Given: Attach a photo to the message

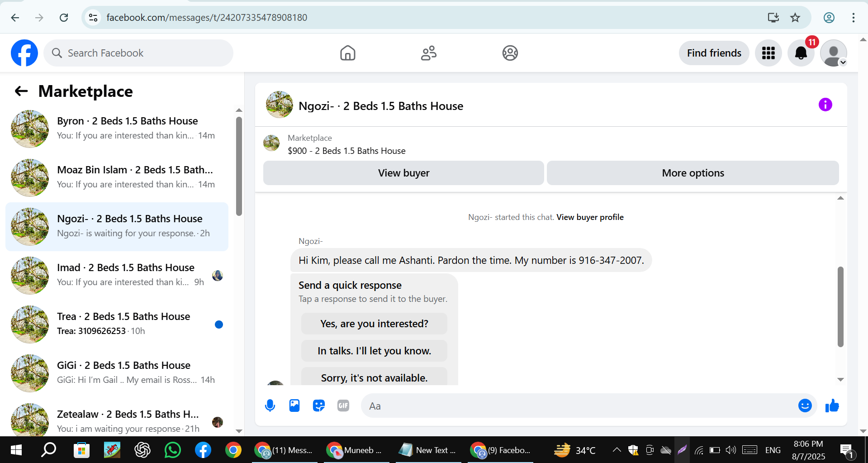Looking at the screenshot, I should (x=294, y=406).
